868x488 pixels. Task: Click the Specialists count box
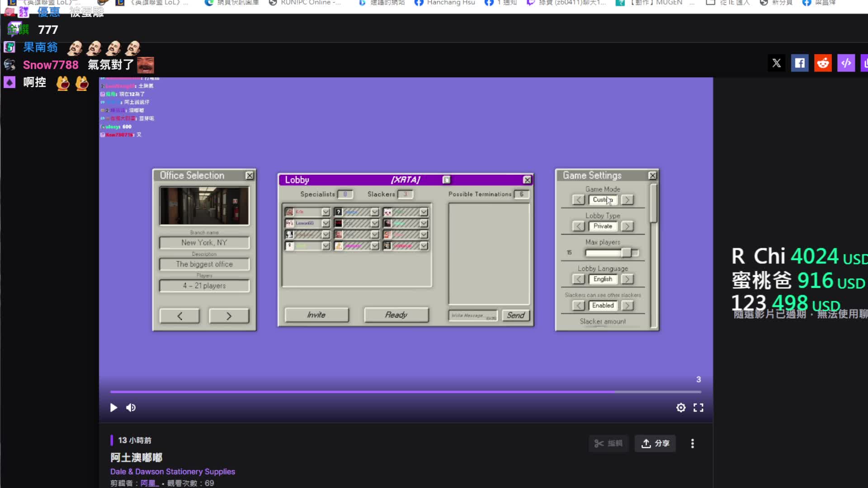[x=345, y=194]
